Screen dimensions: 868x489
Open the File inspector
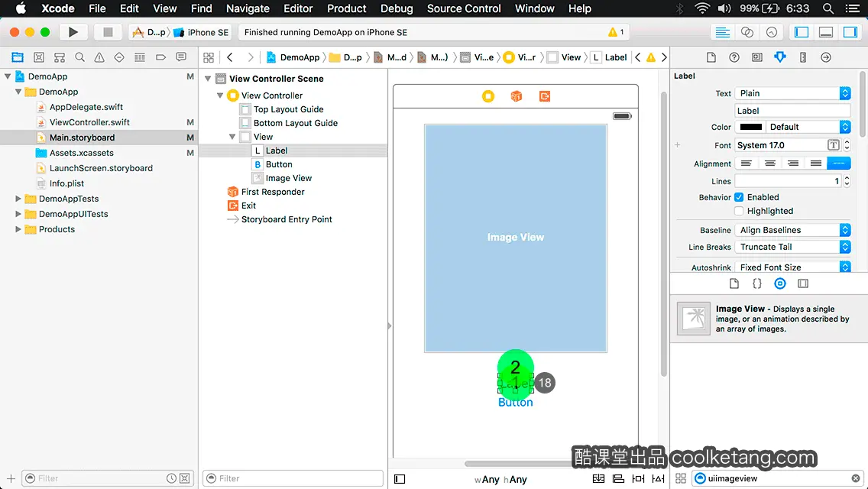(711, 57)
